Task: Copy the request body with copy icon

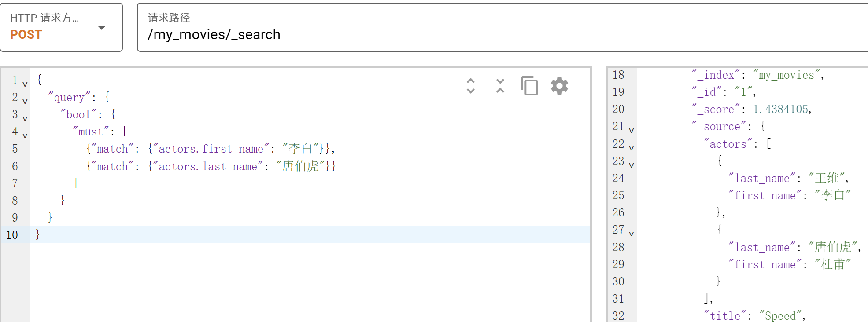Action: [529, 86]
